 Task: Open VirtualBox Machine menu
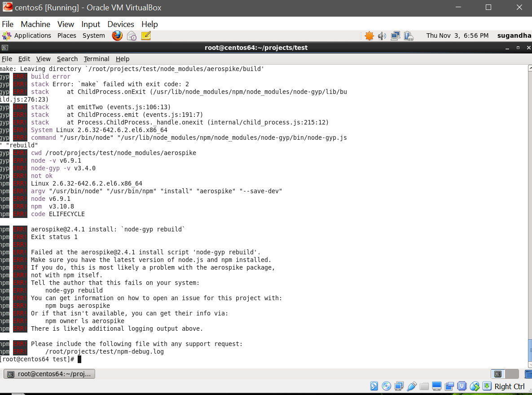coord(35,24)
